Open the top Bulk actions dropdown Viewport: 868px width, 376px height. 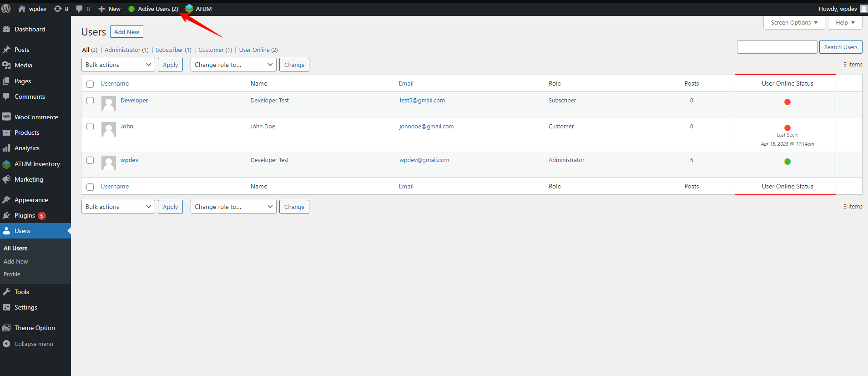point(118,65)
